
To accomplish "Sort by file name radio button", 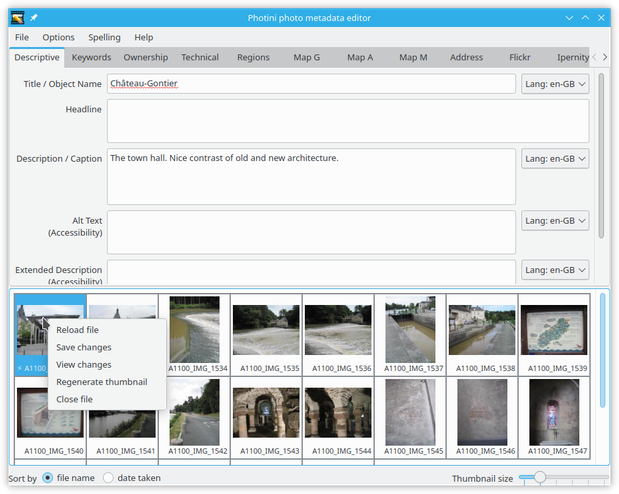I will [x=47, y=478].
